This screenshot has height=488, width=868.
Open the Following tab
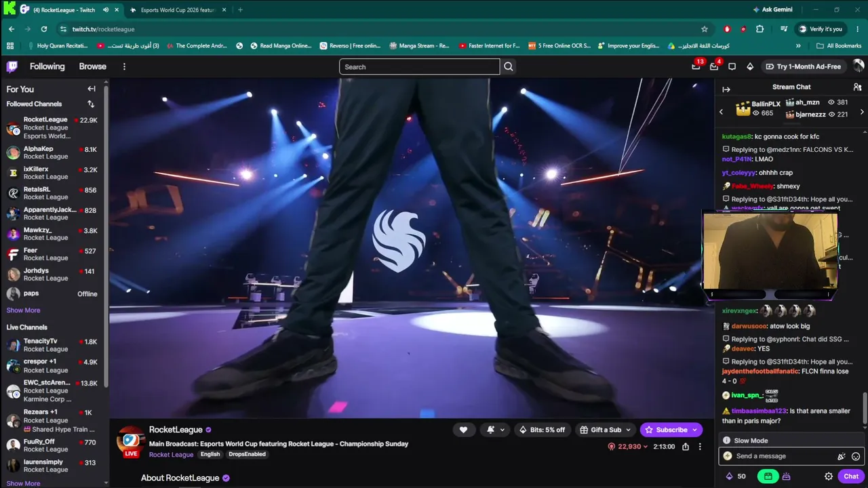coord(47,66)
